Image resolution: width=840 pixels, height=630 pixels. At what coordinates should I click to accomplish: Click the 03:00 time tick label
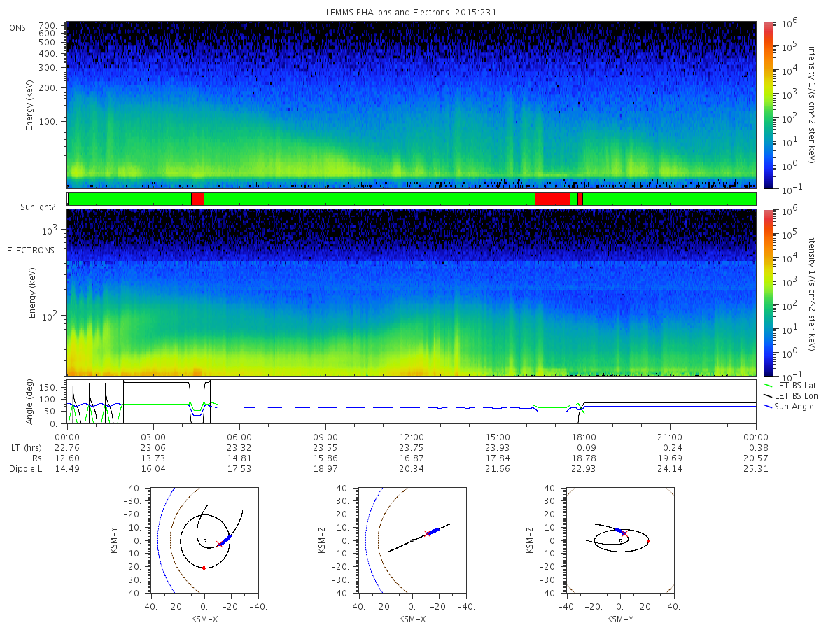click(x=153, y=437)
